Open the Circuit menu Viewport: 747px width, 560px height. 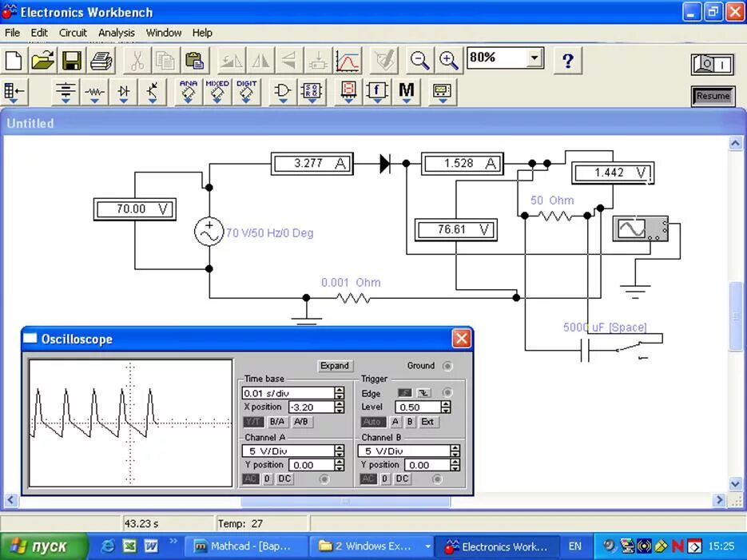click(x=73, y=33)
